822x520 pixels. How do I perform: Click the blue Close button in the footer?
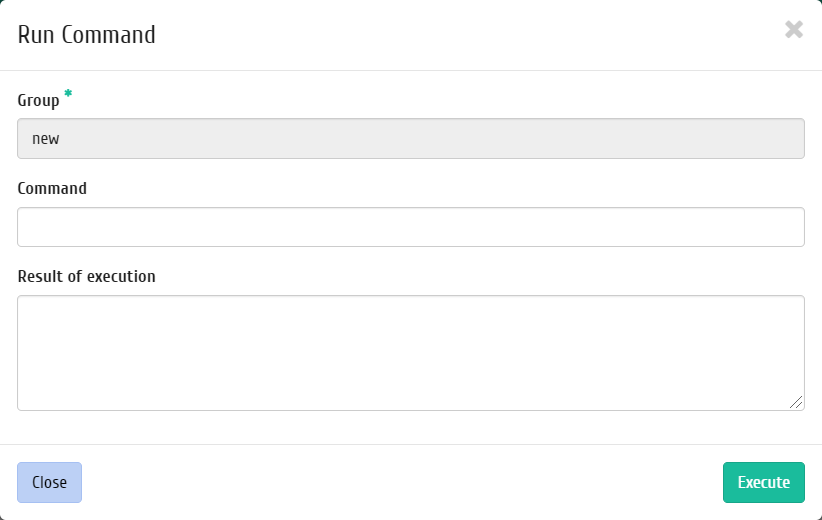[49, 482]
